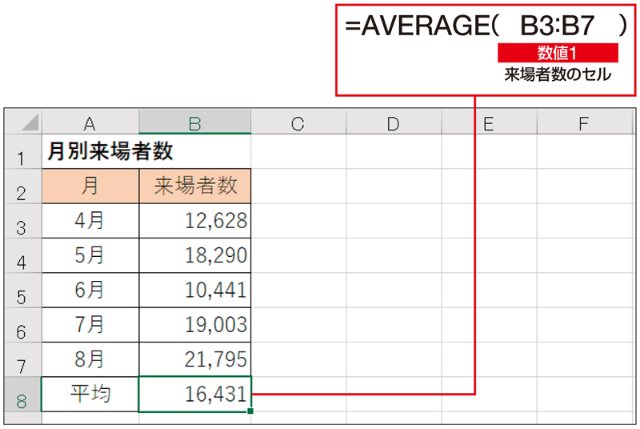The height and width of the screenshot is (429, 640).
Task: Click the cell showing 18,290
Action: [195, 255]
